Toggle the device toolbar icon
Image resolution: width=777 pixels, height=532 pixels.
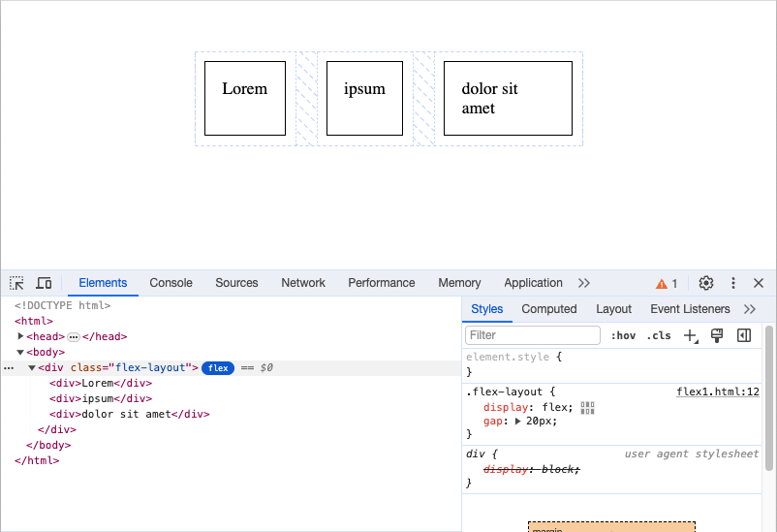[44, 283]
